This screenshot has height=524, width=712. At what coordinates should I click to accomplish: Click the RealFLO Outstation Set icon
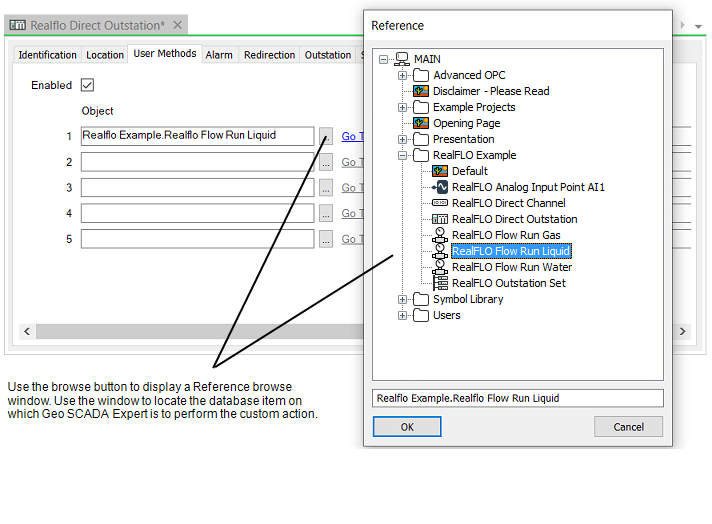[439, 283]
